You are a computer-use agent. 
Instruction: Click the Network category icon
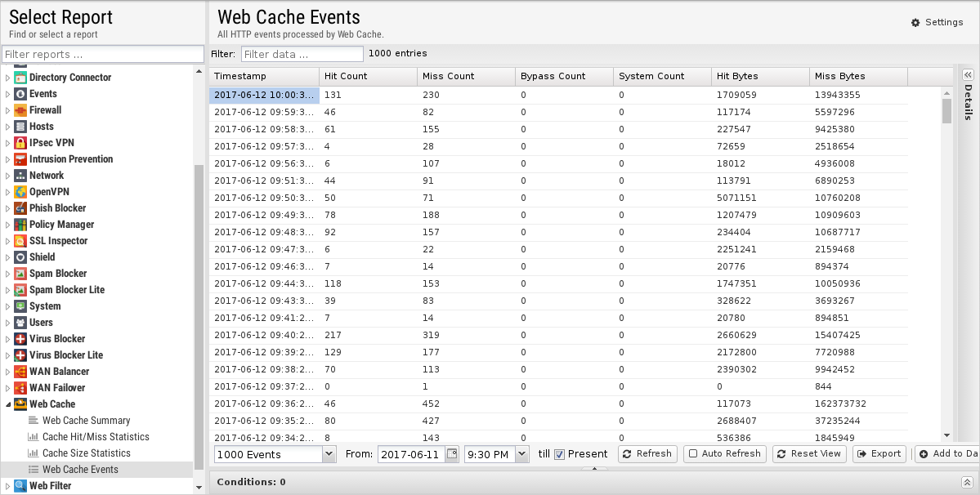(x=20, y=176)
